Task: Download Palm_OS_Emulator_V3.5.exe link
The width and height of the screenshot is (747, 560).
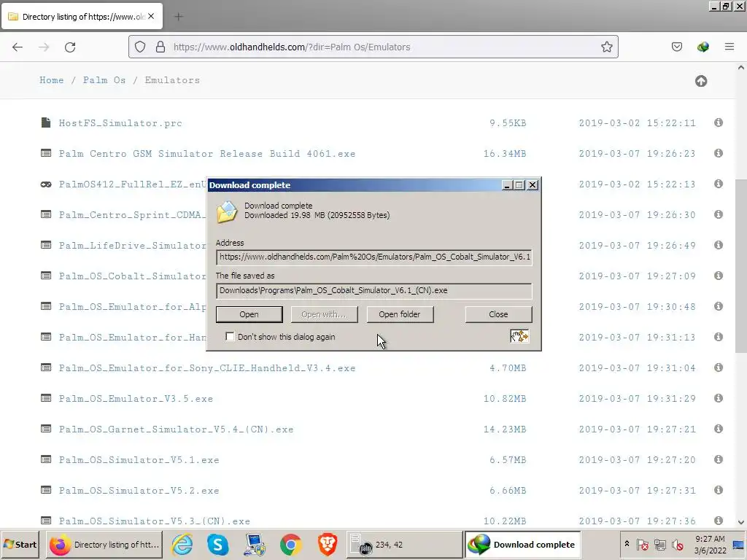Action: point(136,399)
